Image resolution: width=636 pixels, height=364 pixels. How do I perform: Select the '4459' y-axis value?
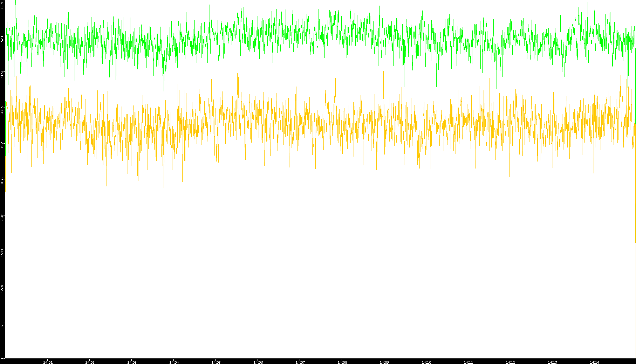2,109
